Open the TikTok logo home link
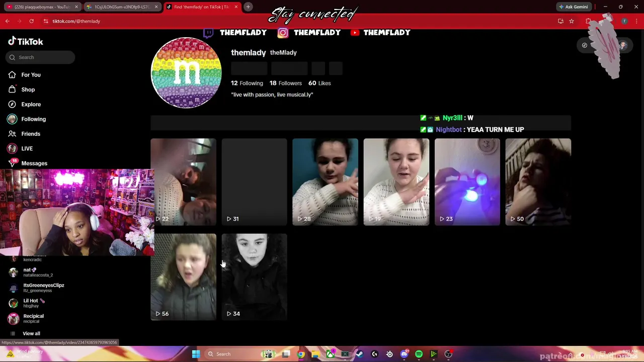This screenshot has width=644, height=362. (x=26, y=41)
